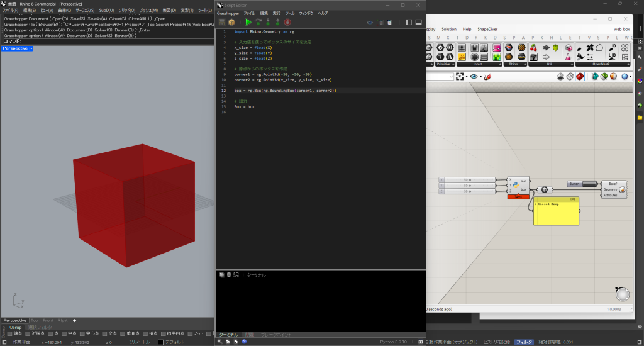The image size is (644, 346).
Task: Enable the 交点 osnap checkbox
Action: pos(104,333)
